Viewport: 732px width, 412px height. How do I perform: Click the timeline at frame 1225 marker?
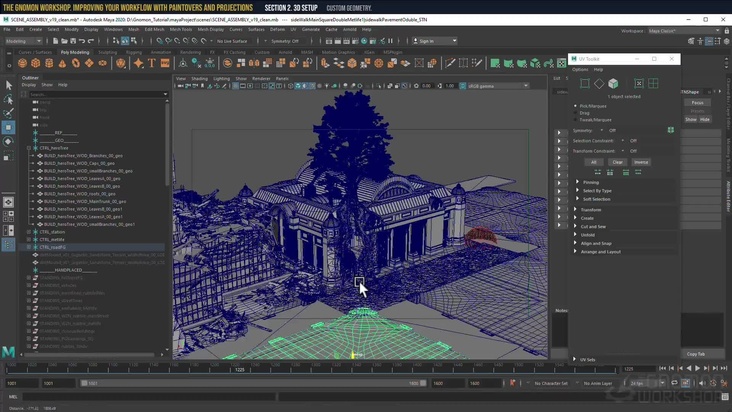[239, 370]
